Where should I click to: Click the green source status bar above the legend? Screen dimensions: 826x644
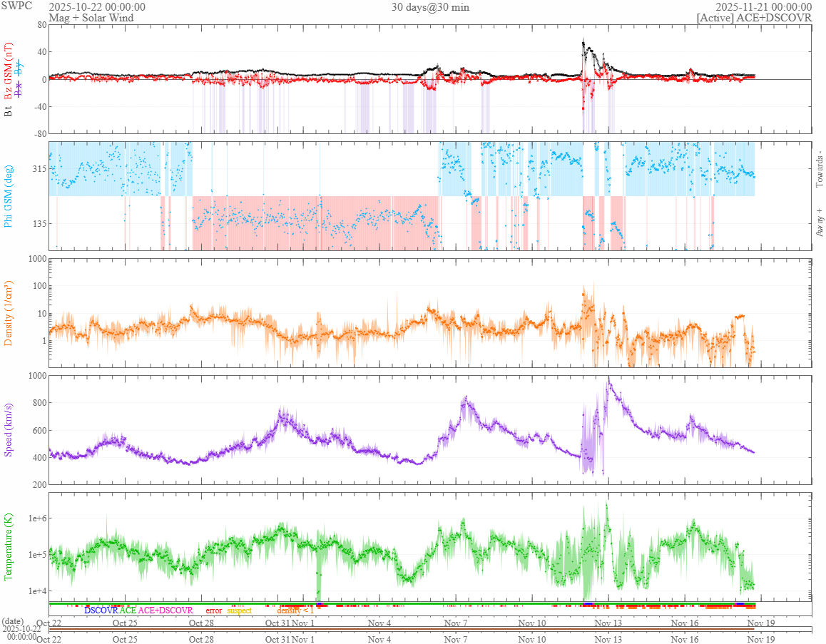point(402,604)
